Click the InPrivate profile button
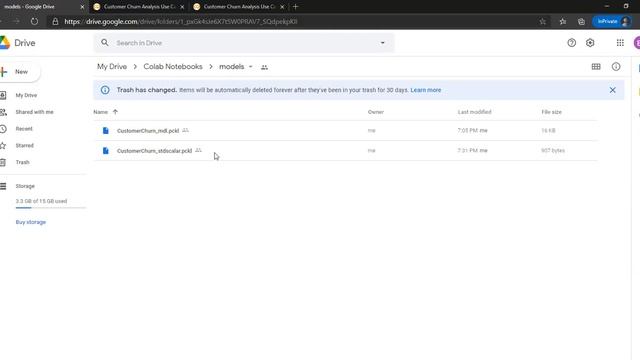The image size is (640, 360). click(x=613, y=21)
